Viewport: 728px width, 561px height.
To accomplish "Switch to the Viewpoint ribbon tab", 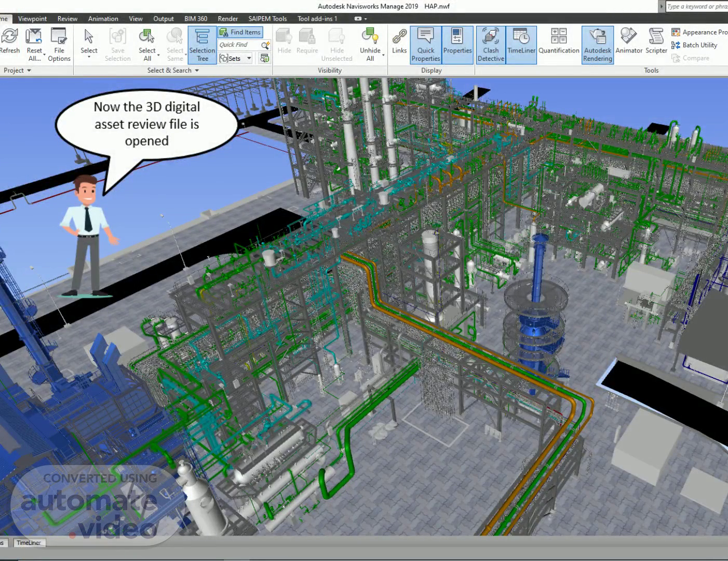I will coord(32,19).
